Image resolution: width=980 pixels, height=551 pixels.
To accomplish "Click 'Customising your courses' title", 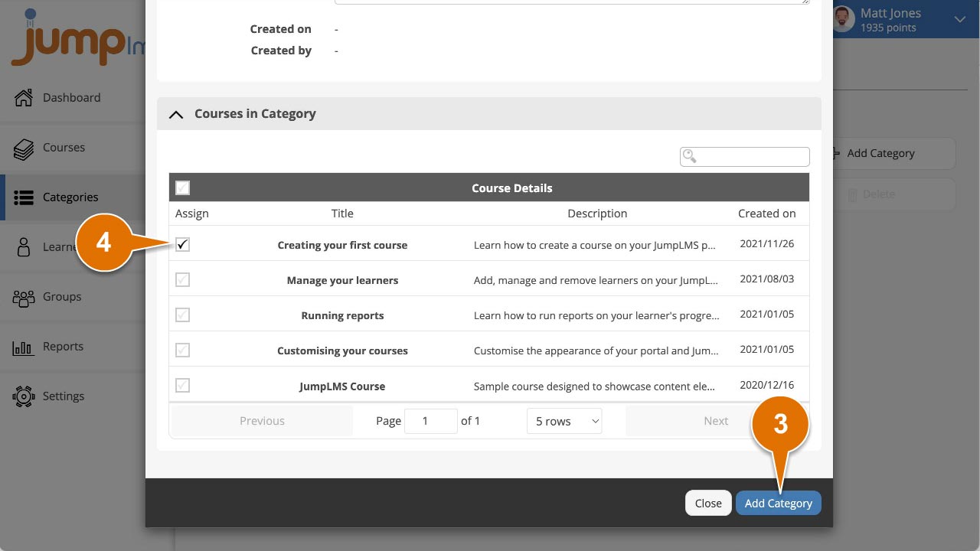I will pyautogui.click(x=342, y=350).
